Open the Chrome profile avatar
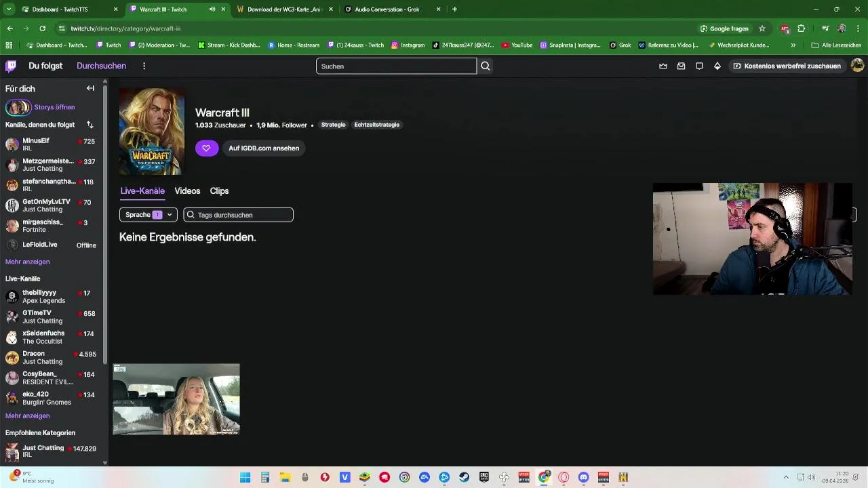Viewport: 868px width, 488px height. [842, 28]
